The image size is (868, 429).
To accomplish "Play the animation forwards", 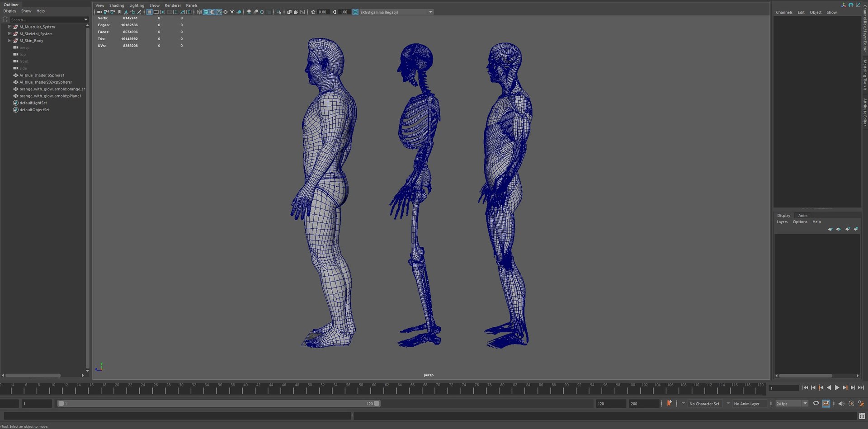I will pos(837,387).
